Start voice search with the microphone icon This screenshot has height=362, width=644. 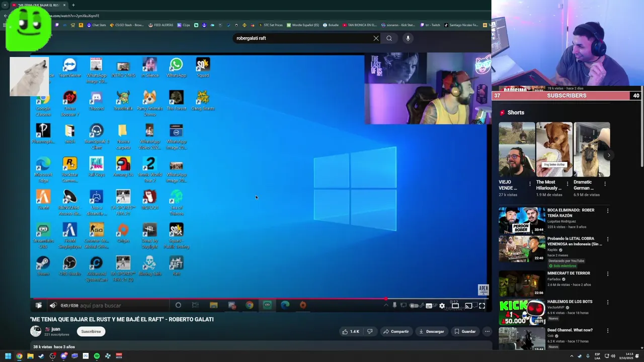(x=408, y=38)
